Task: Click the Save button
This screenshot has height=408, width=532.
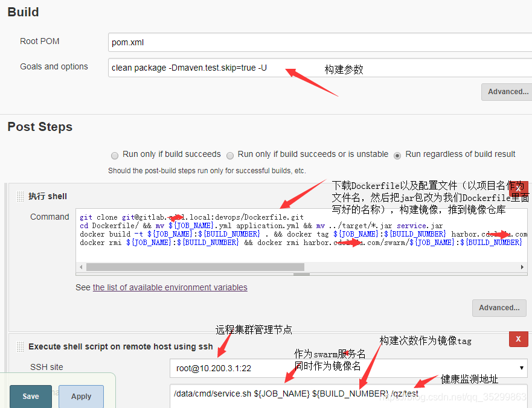Action: 31,397
